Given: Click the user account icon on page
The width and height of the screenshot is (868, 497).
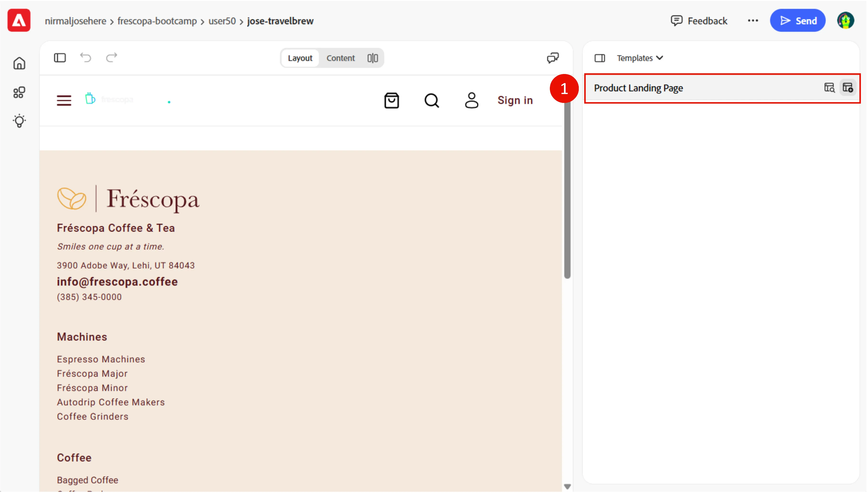Looking at the screenshot, I should (x=472, y=100).
